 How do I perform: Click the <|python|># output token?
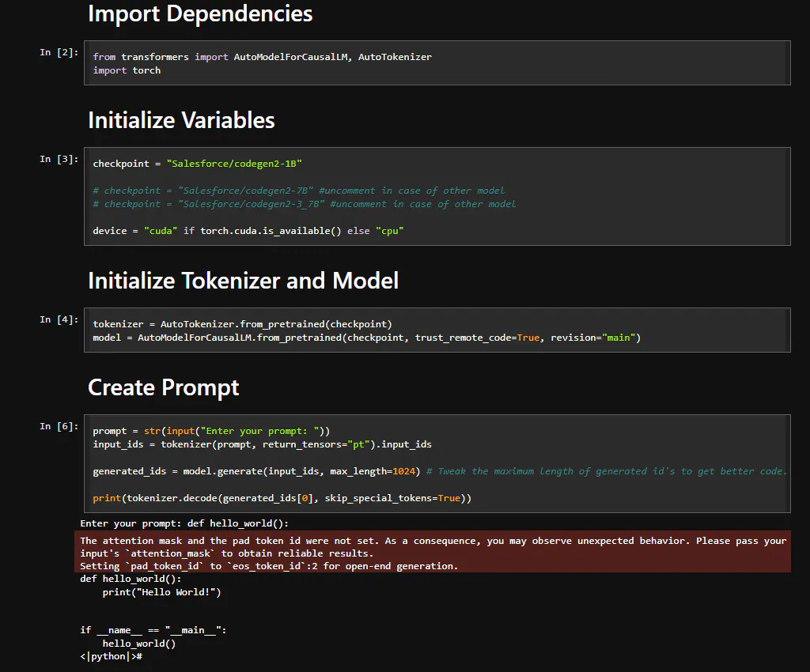click(111, 656)
